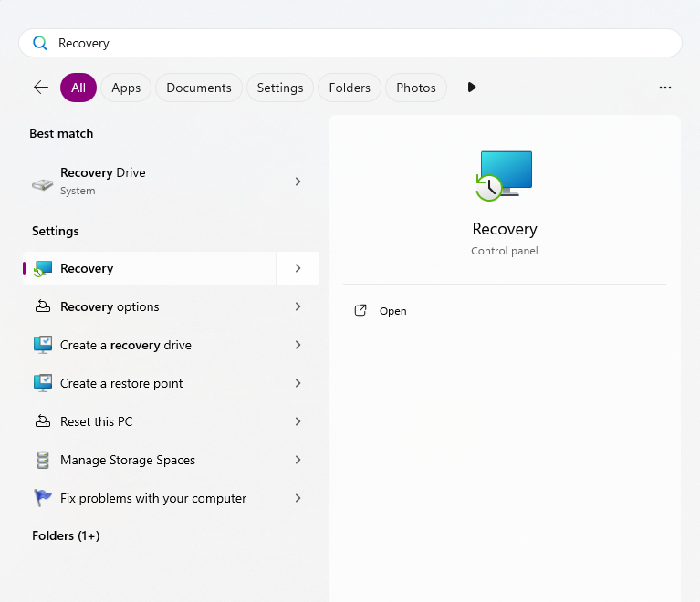This screenshot has width=700, height=602.
Task: Click the blue flag troubleshooting icon
Action: coord(43,498)
